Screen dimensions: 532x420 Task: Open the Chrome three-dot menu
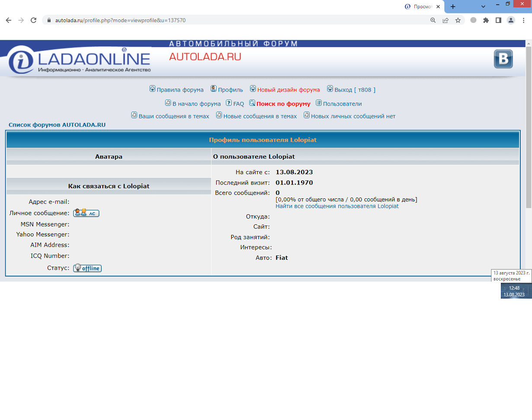[x=523, y=20]
